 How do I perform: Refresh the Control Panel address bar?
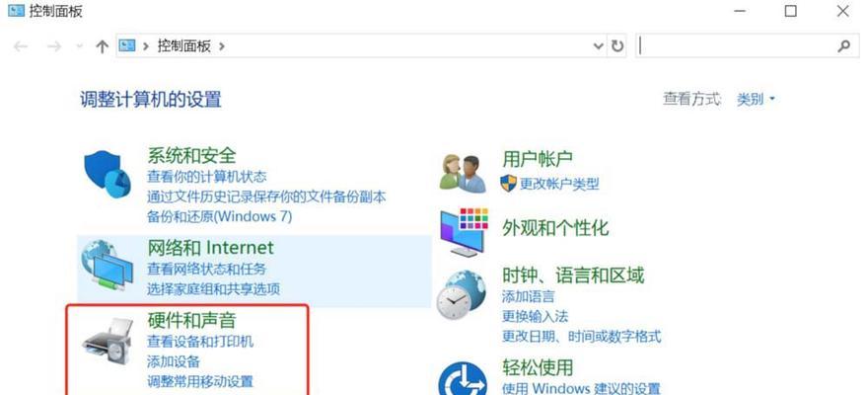pyautogui.click(x=617, y=46)
